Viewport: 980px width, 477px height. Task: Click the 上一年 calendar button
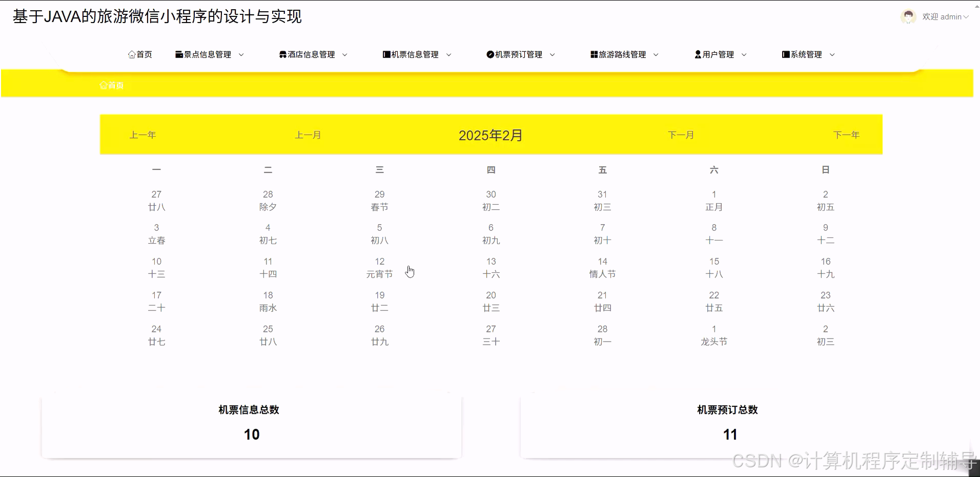tap(142, 134)
